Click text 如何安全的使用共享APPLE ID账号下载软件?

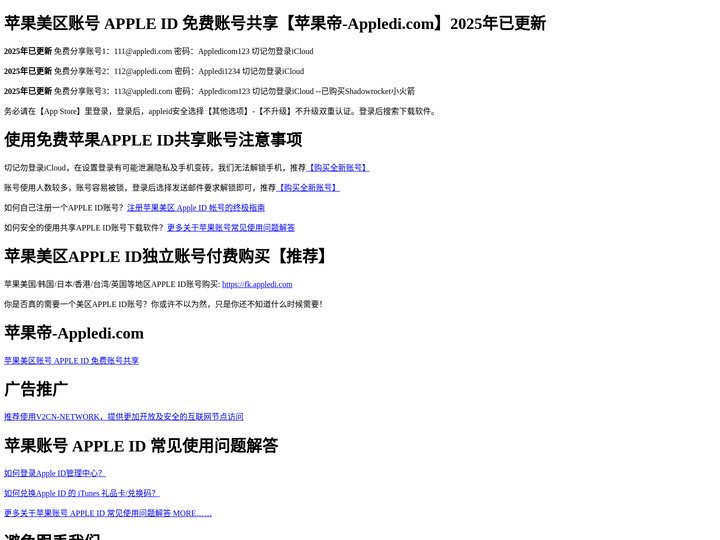(x=84, y=228)
